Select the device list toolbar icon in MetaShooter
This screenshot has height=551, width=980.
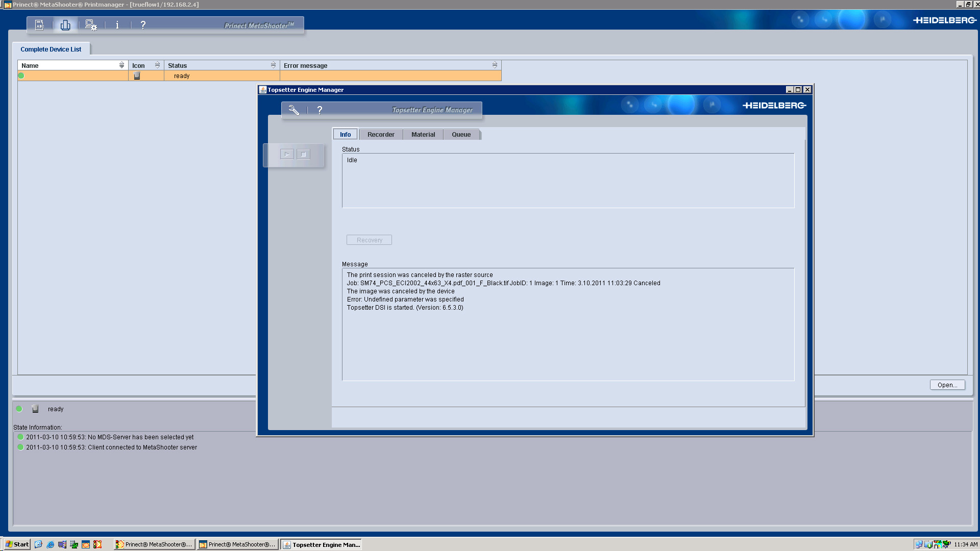65,24
